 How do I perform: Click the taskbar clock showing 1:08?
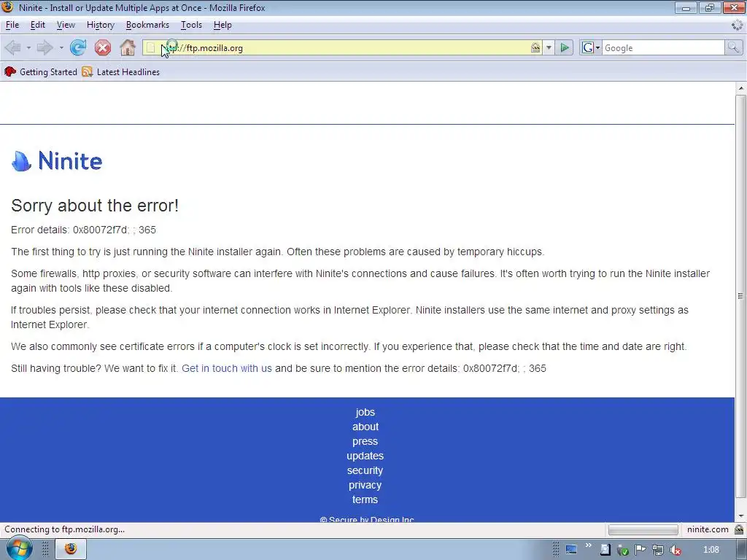[711, 550]
